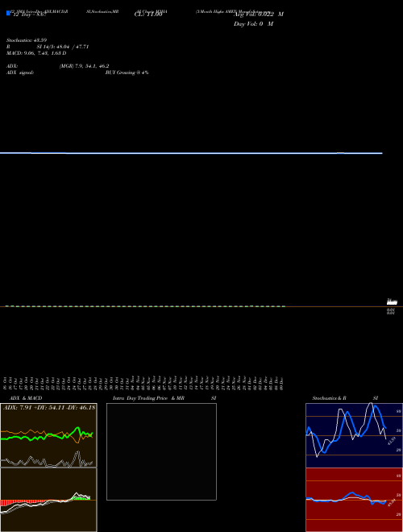This screenshot has height=532, width=403.
Task: Click the green dashed volume line
Action: [145, 306]
